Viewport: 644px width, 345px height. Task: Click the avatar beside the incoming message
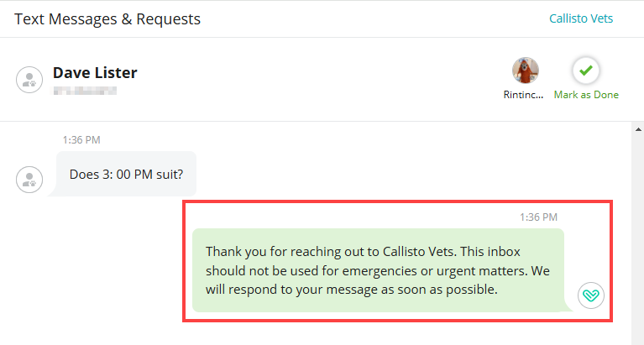pyautogui.click(x=29, y=178)
